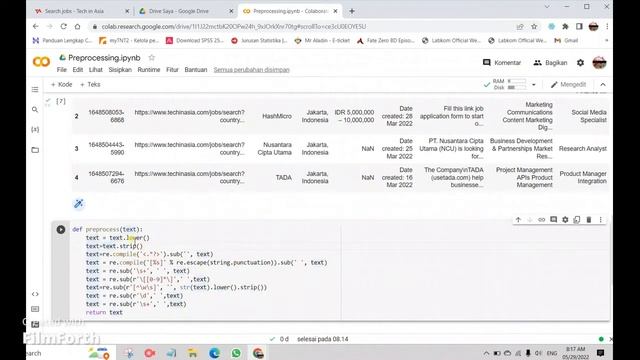Collapse the header with the chevron
Image resolution: width=640 pixels, height=360 pixels.
[x=603, y=84]
